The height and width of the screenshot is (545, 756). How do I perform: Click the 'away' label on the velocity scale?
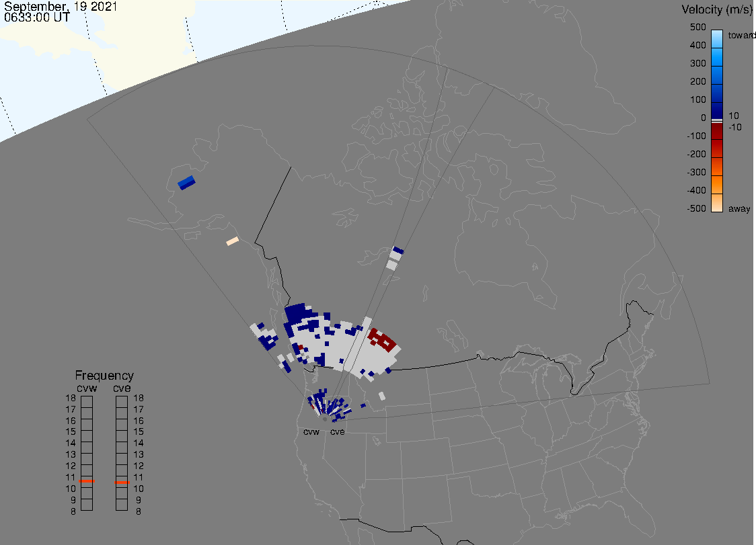coord(739,208)
